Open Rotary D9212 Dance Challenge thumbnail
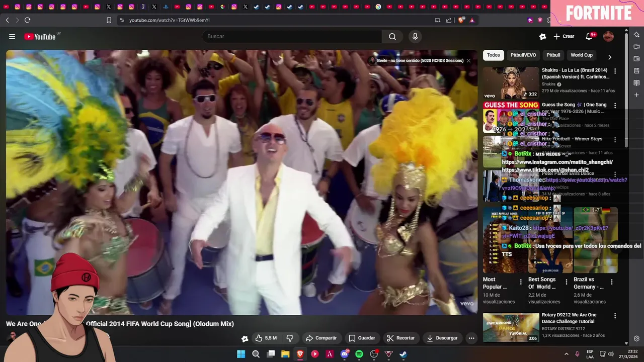Screen dimensions: 644x362 [511, 328]
